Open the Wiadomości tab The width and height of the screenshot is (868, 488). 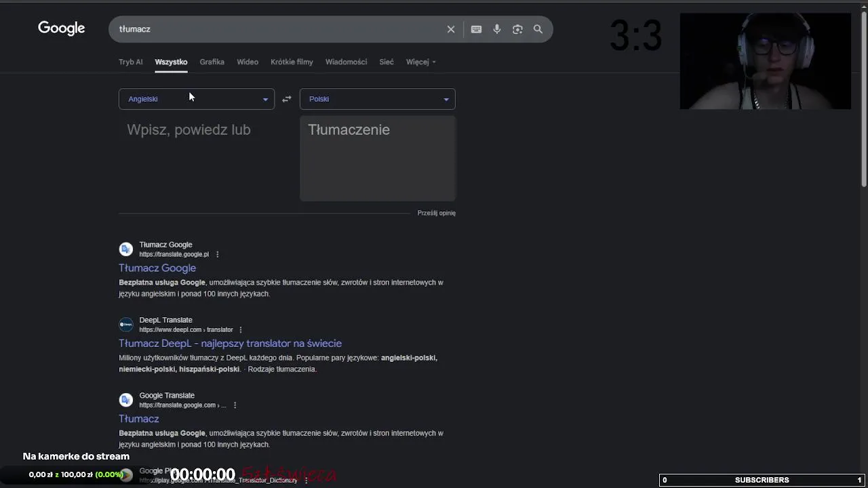coord(346,62)
